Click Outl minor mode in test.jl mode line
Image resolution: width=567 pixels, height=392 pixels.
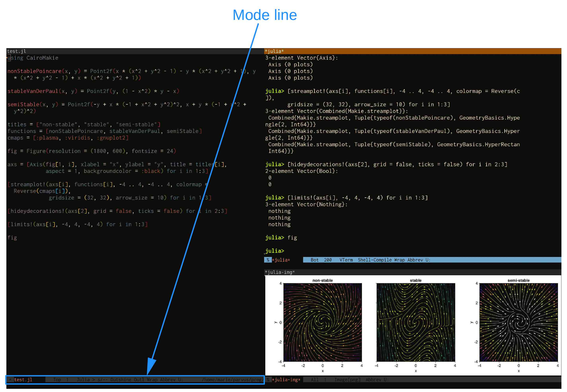[x=139, y=380]
